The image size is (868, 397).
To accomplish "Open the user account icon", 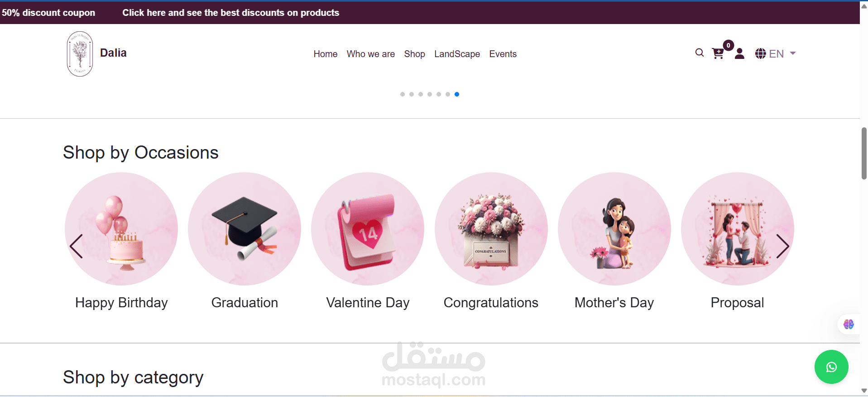I will [x=739, y=53].
